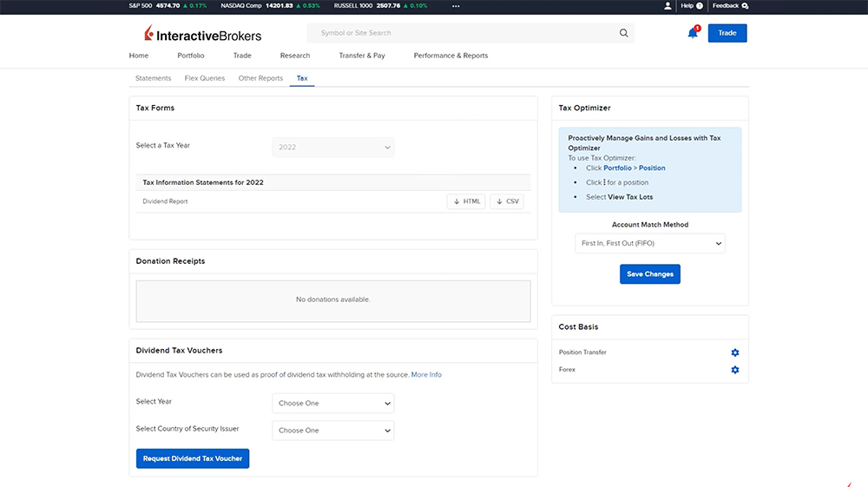Open the Performance & Reports menu
The image size is (868, 487).
click(x=450, y=56)
